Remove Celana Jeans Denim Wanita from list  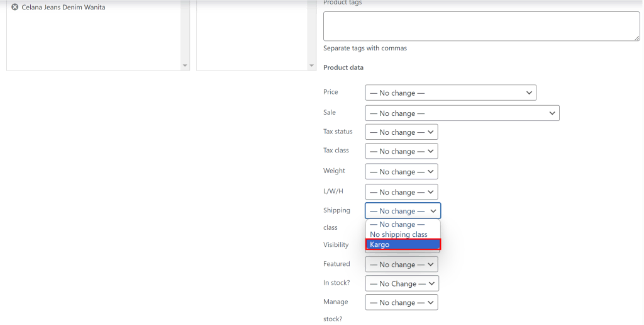coord(14,7)
